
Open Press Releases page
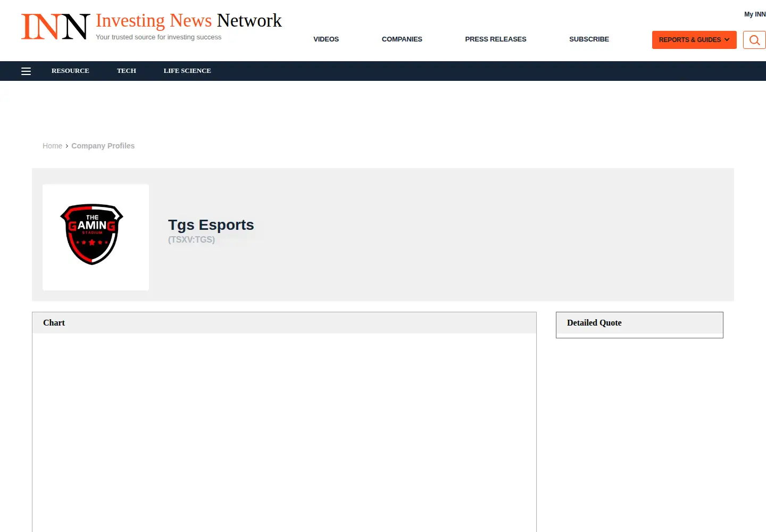(x=496, y=39)
